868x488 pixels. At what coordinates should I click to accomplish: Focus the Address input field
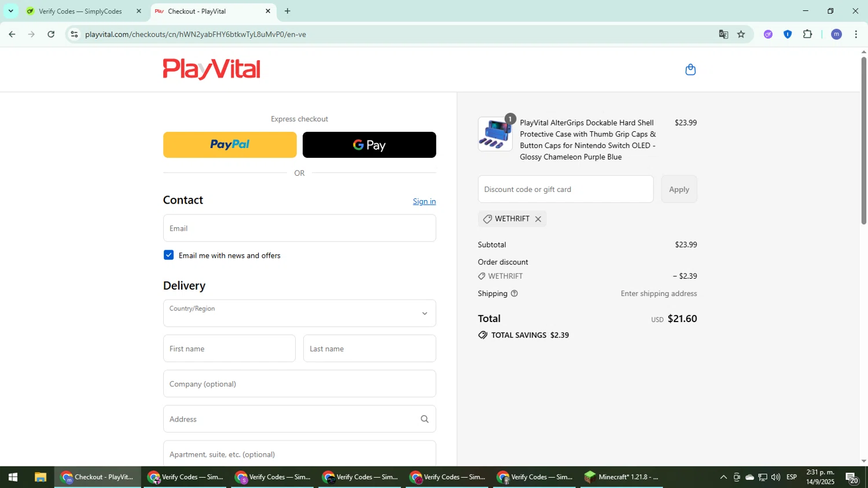(x=299, y=419)
